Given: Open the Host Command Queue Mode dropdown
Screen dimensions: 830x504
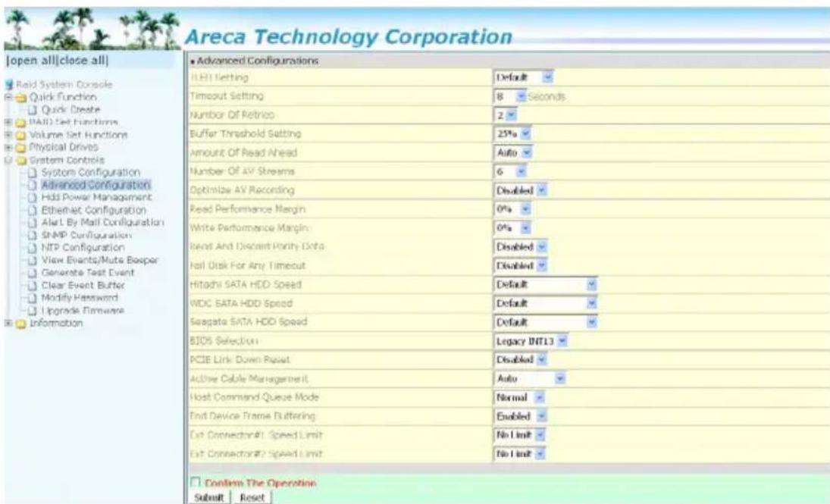Looking at the screenshot, I should pyautogui.click(x=518, y=397).
